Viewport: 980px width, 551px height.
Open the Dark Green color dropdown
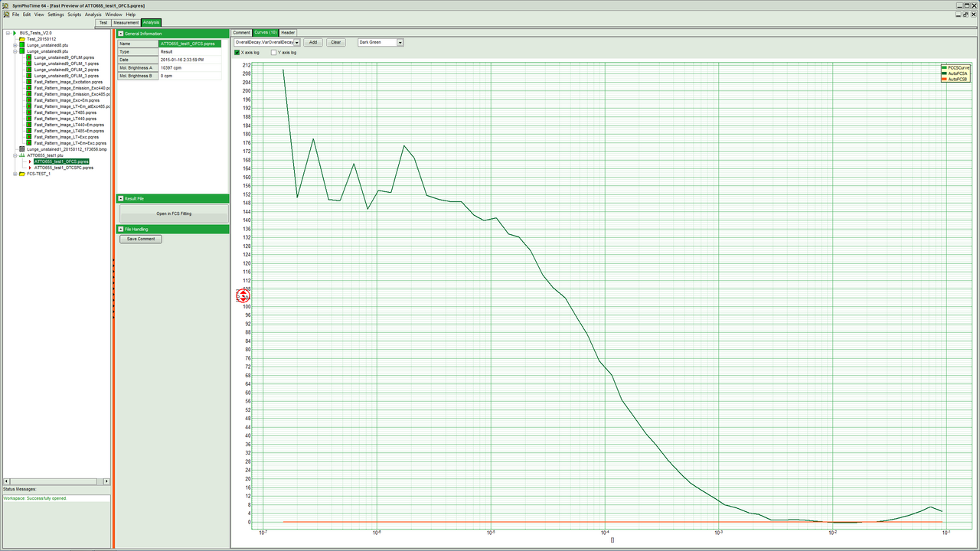pyautogui.click(x=400, y=43)
